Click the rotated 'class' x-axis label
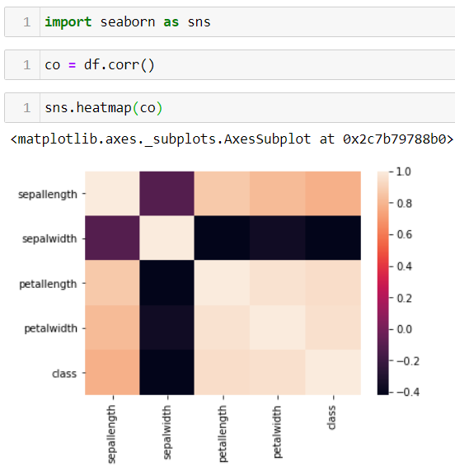 [331, 417]
